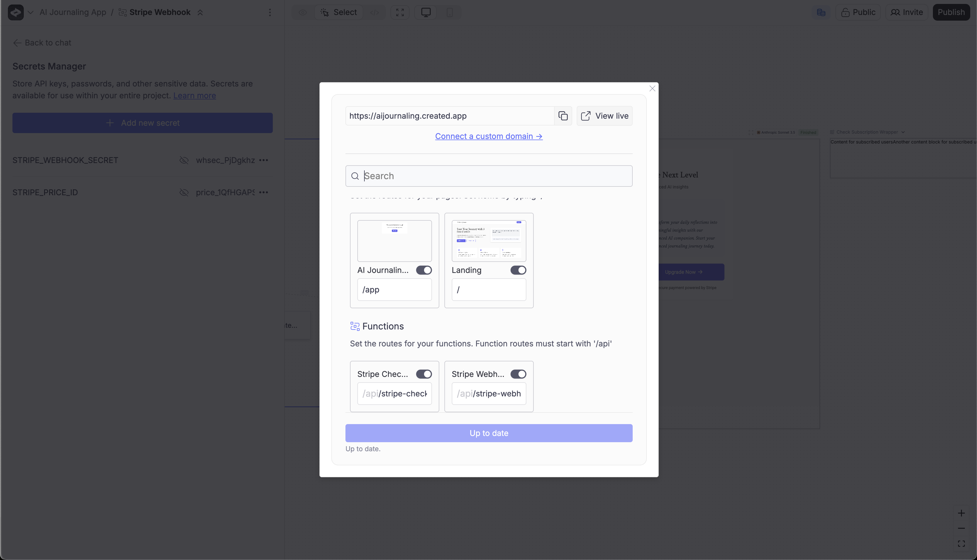977x560 pixels.
Task: Reveal the STRIPE_WEBHOOK_SECRET value
Action: [x=184, y=160]
